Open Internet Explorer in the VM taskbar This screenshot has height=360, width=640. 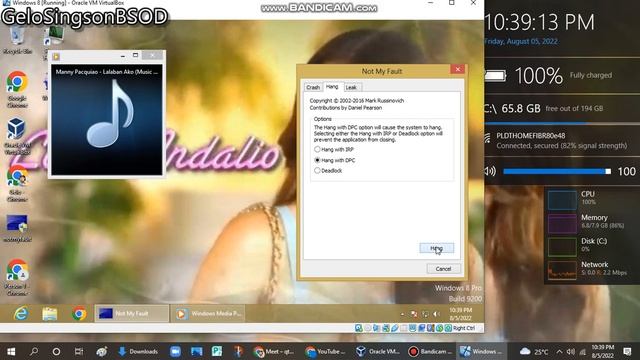(20, 313)
